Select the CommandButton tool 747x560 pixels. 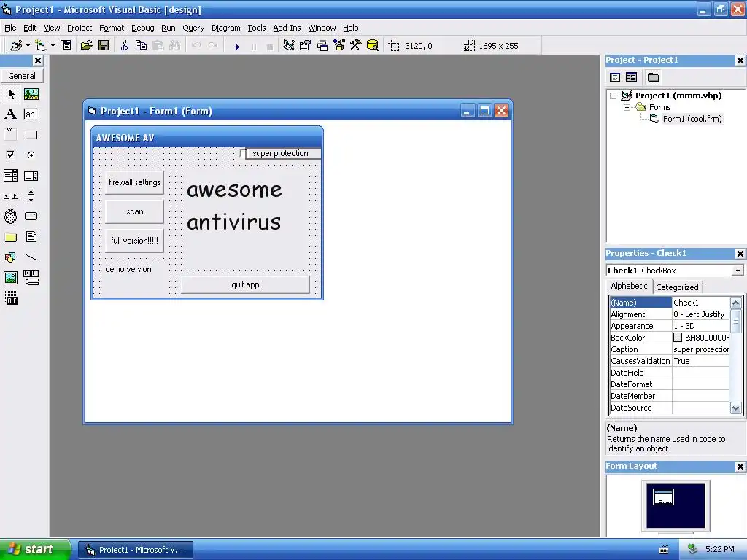[31, 135]
